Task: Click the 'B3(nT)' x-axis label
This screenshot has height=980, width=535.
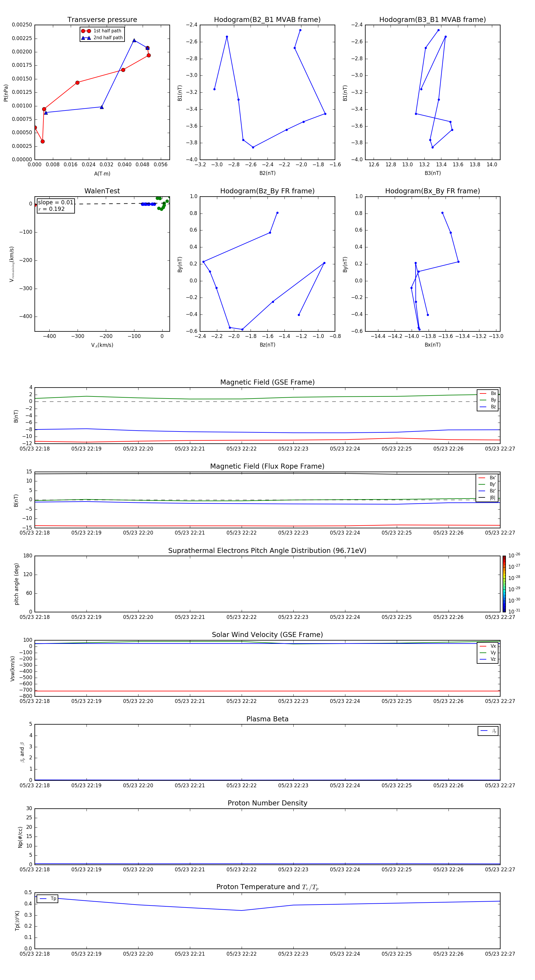Action: tap(432, 173)
